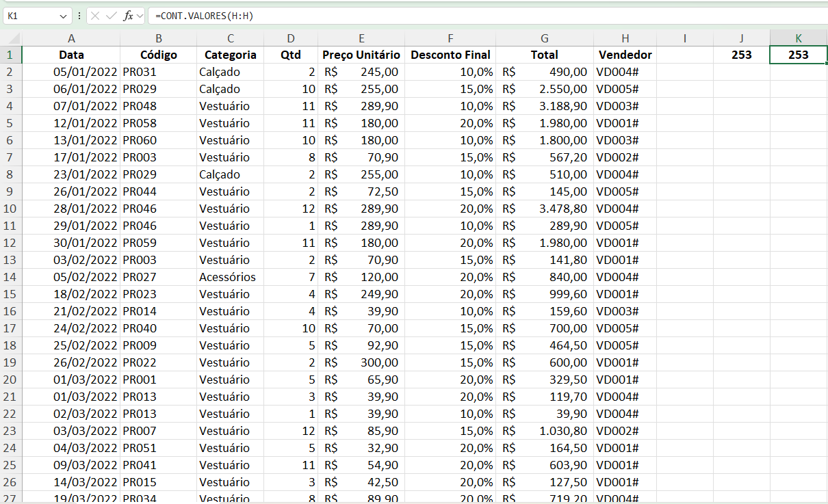Click total cell 3.478,80
Screen dimensions: 828x504
[544, 209]
